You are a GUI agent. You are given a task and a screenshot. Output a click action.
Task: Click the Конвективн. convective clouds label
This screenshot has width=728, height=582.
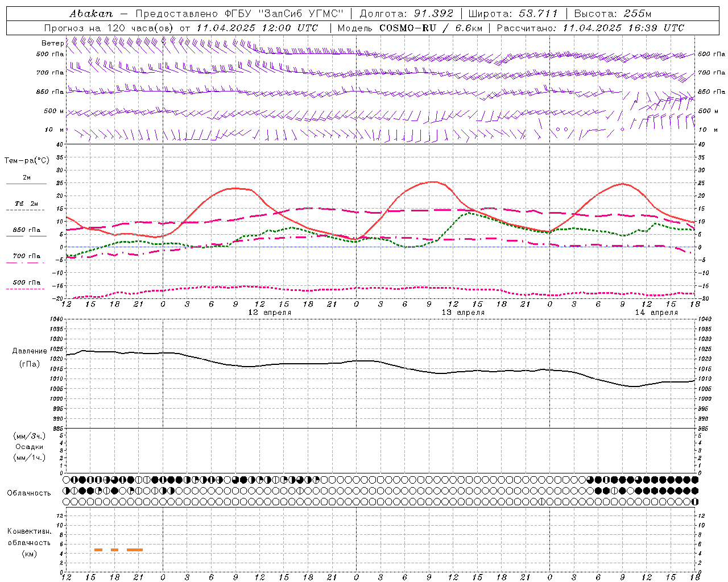pyautogui.click(x=30, y=531)
